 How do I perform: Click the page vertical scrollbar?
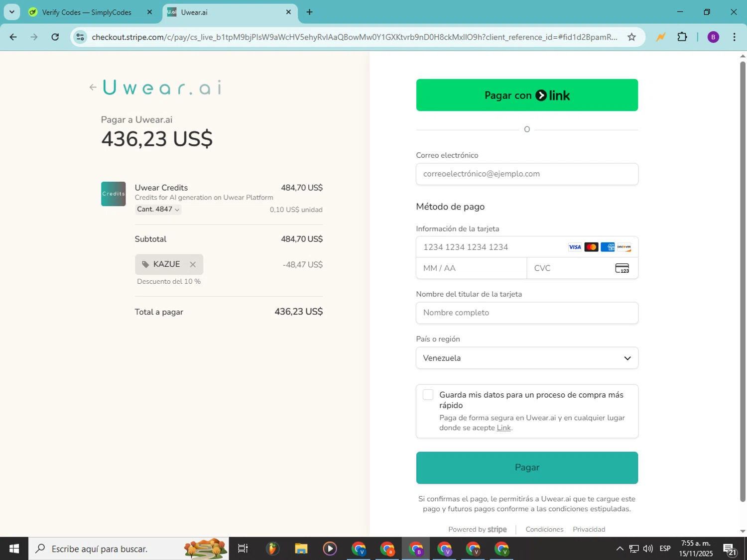[743, 281]
